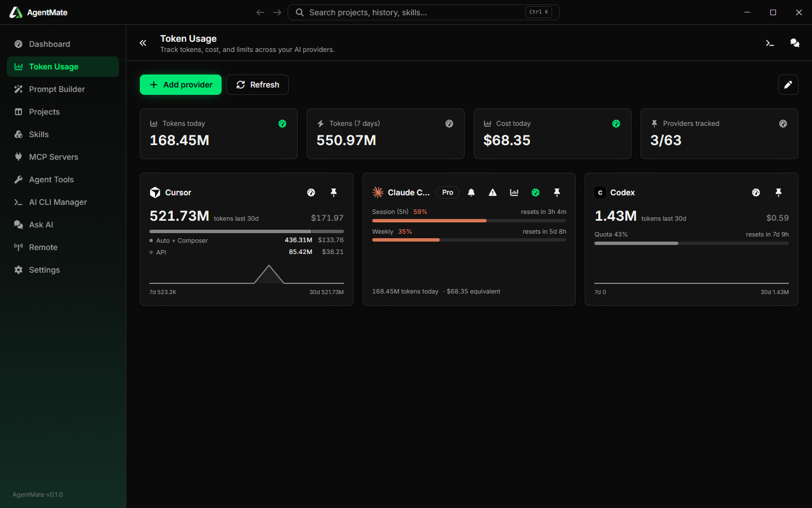Open Skills in the sidebar

63,134
